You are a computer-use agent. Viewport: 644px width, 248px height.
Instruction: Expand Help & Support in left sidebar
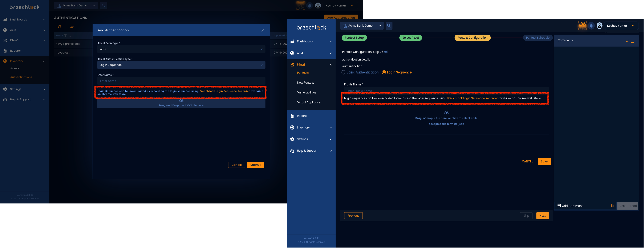[x=44, y=100]
